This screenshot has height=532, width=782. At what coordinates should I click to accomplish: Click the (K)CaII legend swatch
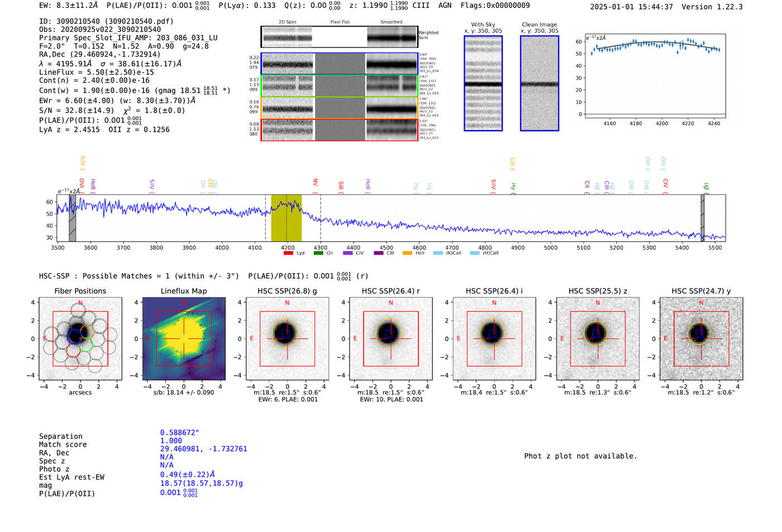[x=438, y=253]
